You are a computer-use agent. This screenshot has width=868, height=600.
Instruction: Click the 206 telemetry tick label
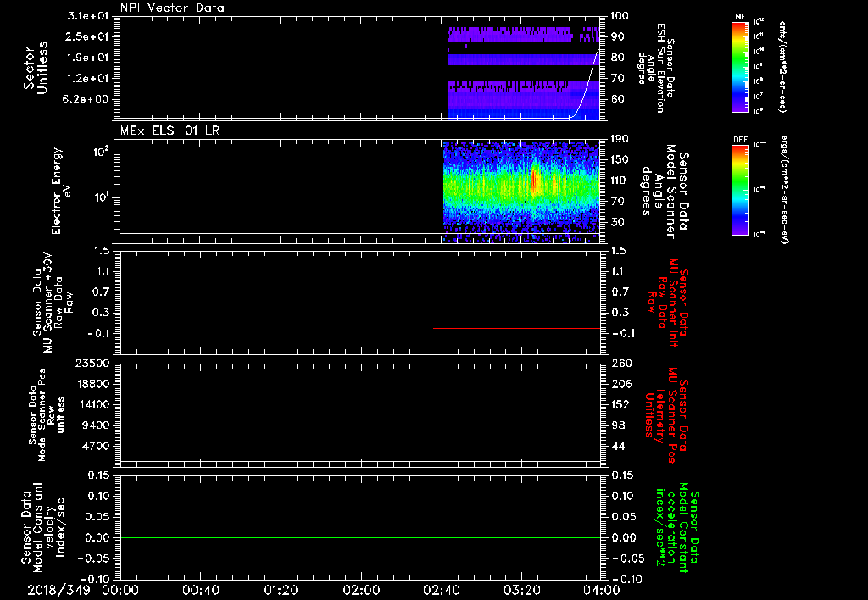point(620,384)
